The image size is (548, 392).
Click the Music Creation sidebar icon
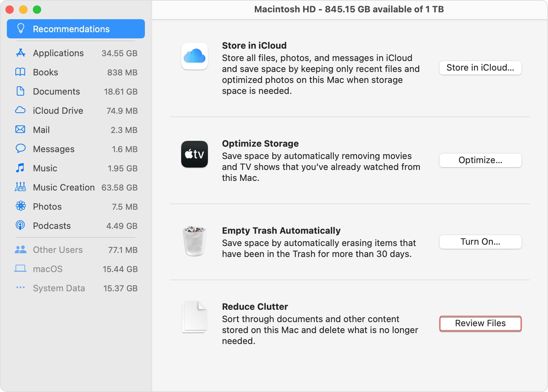tap(20, 187)
